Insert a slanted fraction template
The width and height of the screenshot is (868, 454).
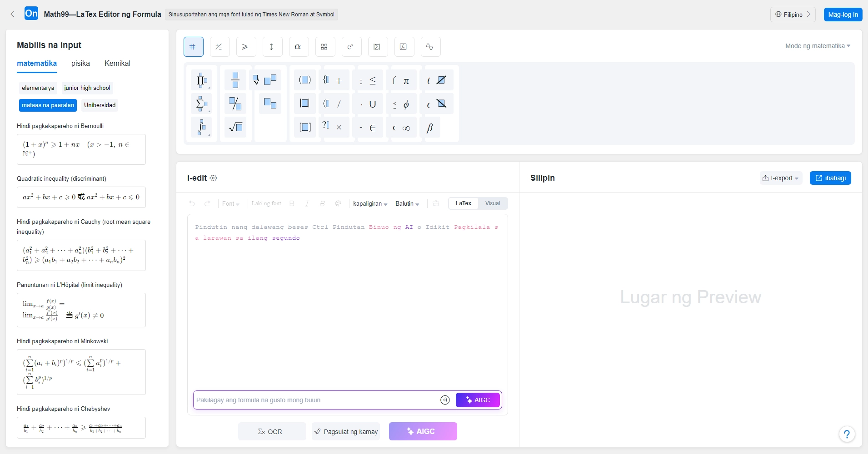(235, 104)
